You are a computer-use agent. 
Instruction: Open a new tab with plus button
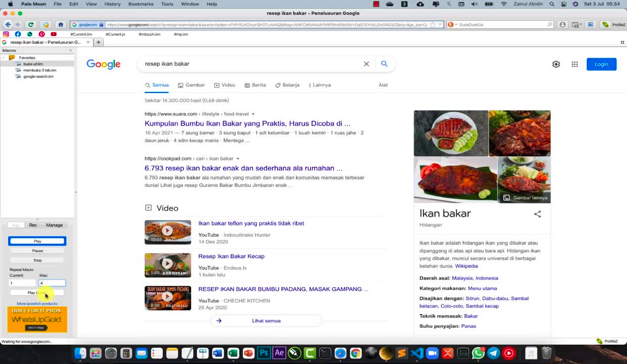[x=99, y=42]
